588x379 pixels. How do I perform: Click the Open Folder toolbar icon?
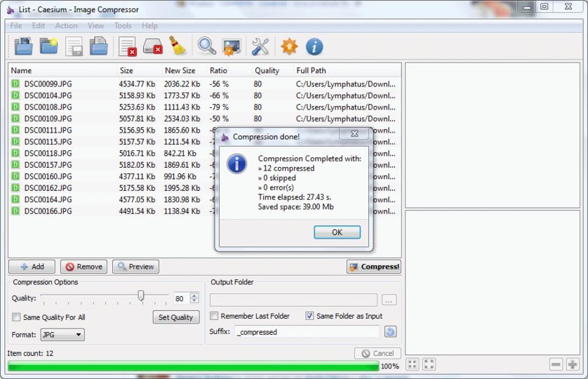[48, 46]
